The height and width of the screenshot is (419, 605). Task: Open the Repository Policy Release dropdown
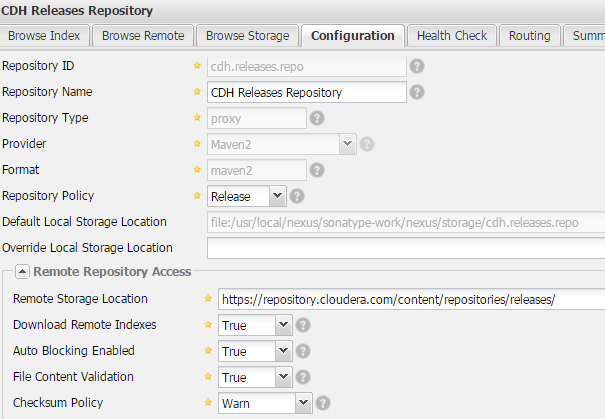[x=277, y=196]
